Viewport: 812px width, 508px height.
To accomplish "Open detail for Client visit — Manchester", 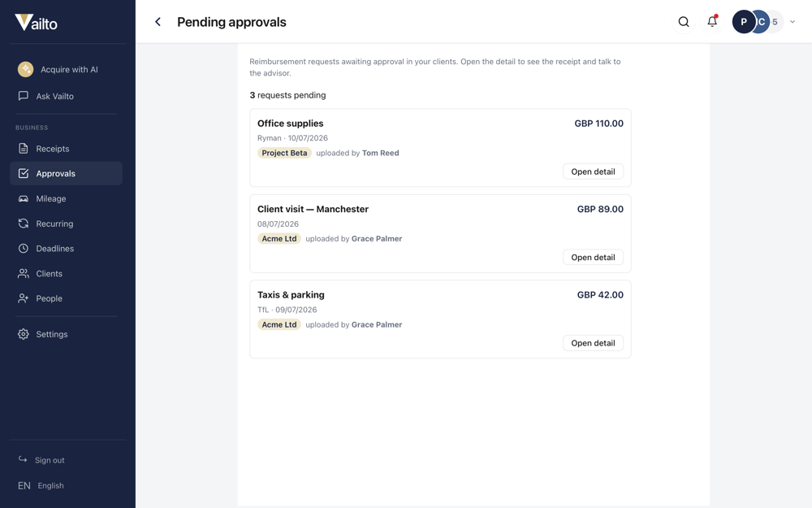I will point(593,257).
